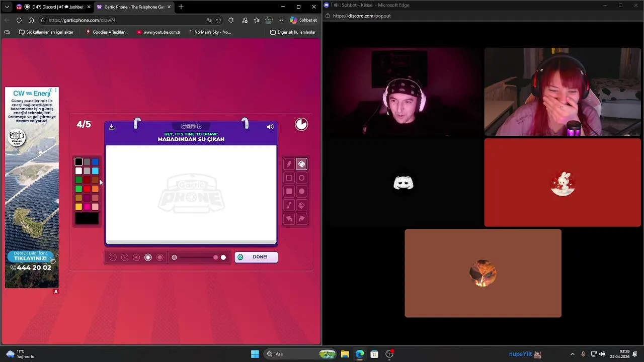This screenshot has width=644, height=362.
Task: Show hidden system tray icons
Action: click(572, 354)
